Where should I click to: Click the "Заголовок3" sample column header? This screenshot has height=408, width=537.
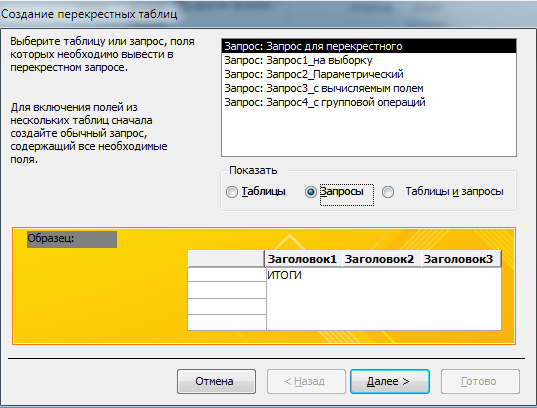(460, 259)
